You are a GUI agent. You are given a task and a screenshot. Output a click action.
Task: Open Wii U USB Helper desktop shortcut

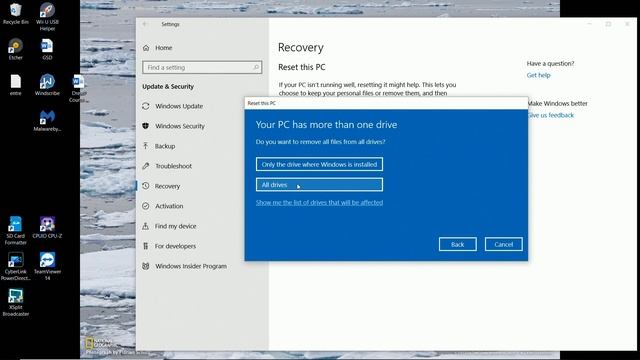pos(47,16)
